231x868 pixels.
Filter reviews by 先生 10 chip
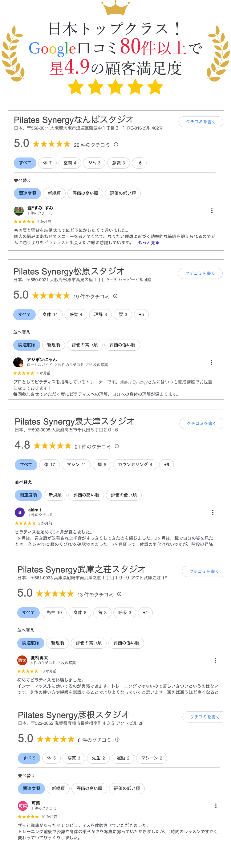tap(54, 613)
